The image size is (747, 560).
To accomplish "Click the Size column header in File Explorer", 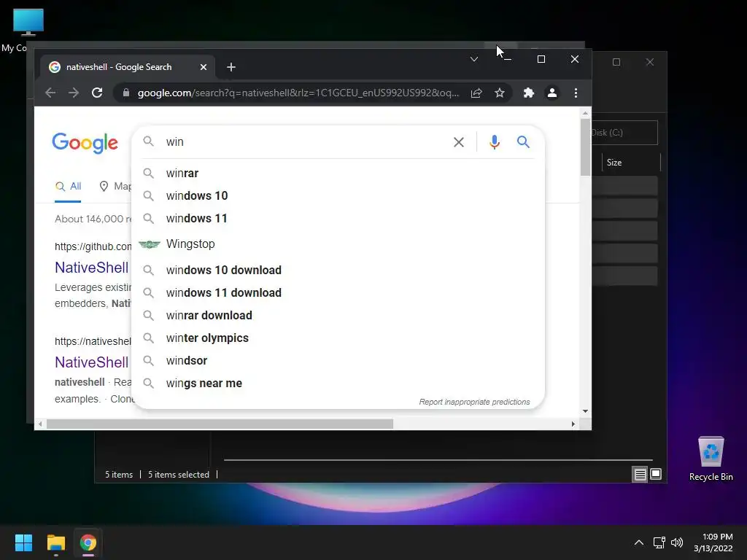I will point(631,163).
